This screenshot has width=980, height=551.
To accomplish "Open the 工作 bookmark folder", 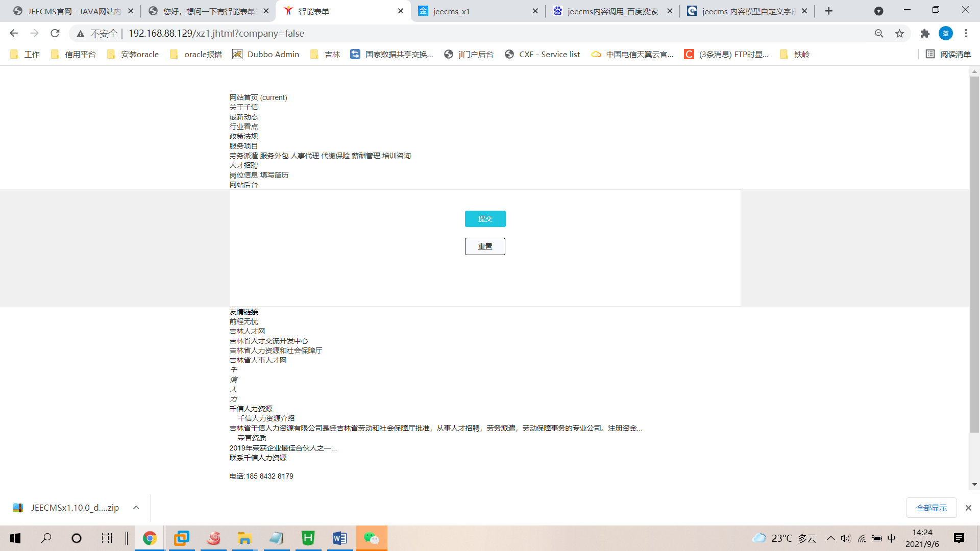I will coord(26,54).
